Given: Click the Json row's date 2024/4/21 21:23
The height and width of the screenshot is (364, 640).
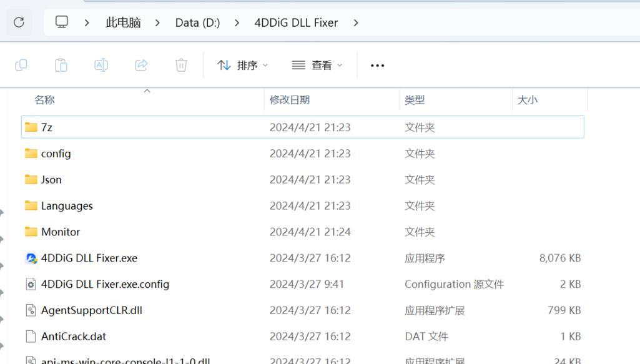Looking at the screenshot, I should pyautogui.click(x=310, y=180).
